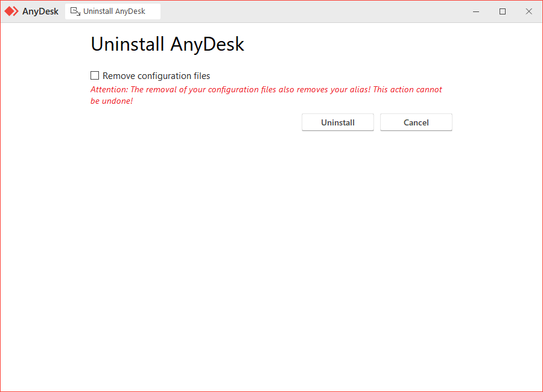The height and width of the screenshot is (392, 543).
Task: Click the word "Uninstall" in the heading
Action: point(127,44)
